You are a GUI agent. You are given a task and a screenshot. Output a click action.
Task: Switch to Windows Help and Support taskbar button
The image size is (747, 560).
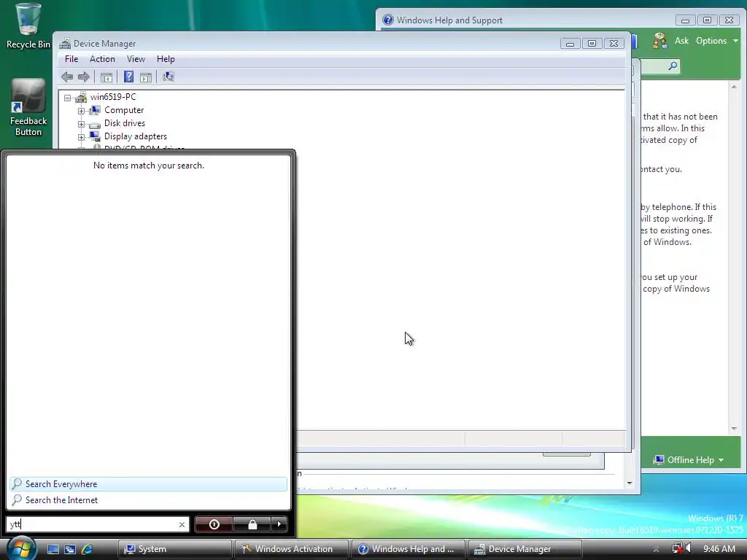click(x=409, y=549)
